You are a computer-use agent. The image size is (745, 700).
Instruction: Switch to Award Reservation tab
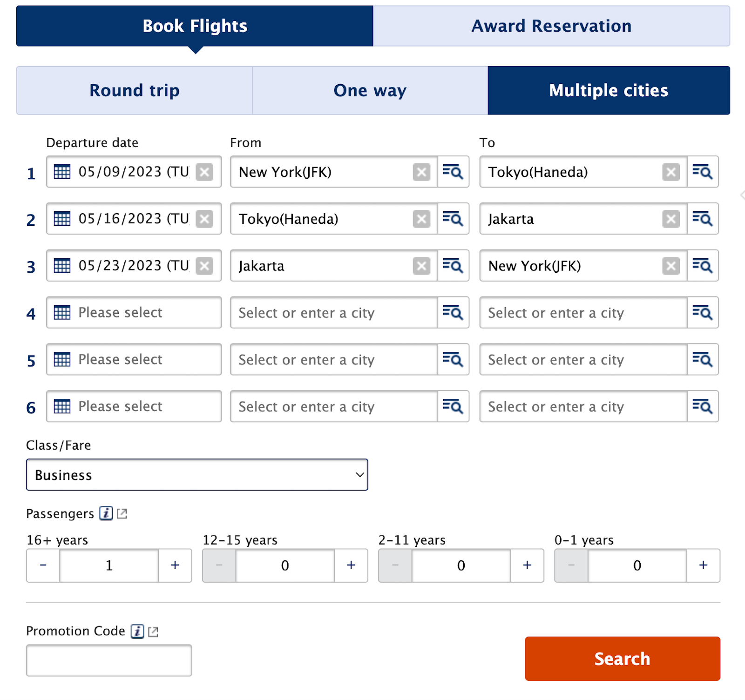point(551,26)
